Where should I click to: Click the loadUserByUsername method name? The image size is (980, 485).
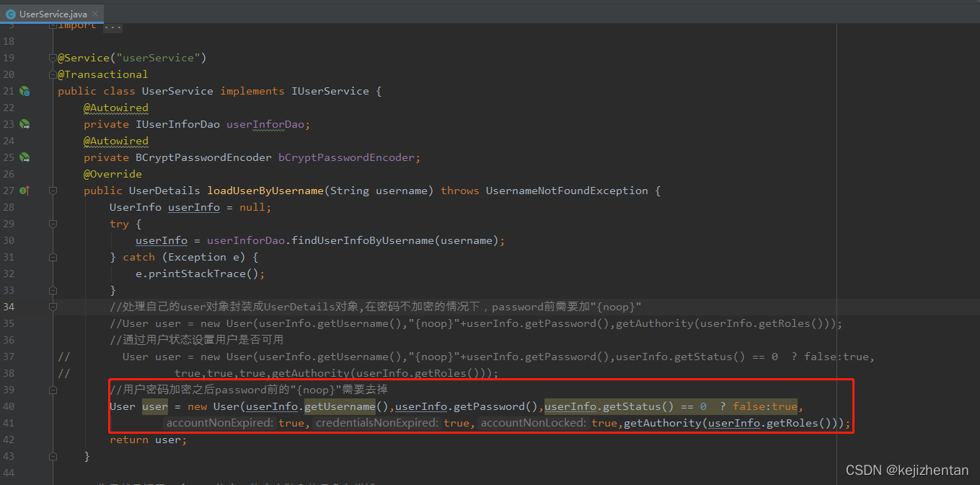265,191
